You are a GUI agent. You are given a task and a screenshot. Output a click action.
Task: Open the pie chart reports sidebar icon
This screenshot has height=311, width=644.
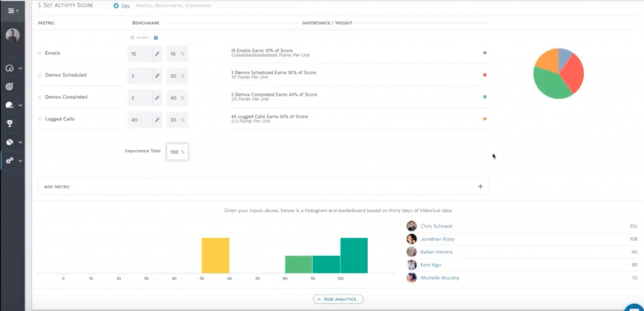(x=10, y=142)
